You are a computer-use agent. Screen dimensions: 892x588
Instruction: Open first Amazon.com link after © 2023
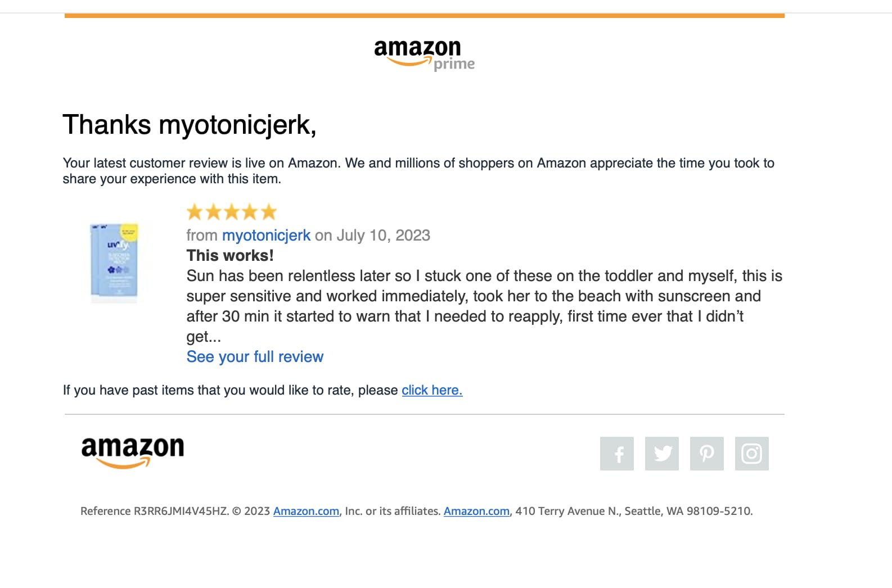point(306,511)
